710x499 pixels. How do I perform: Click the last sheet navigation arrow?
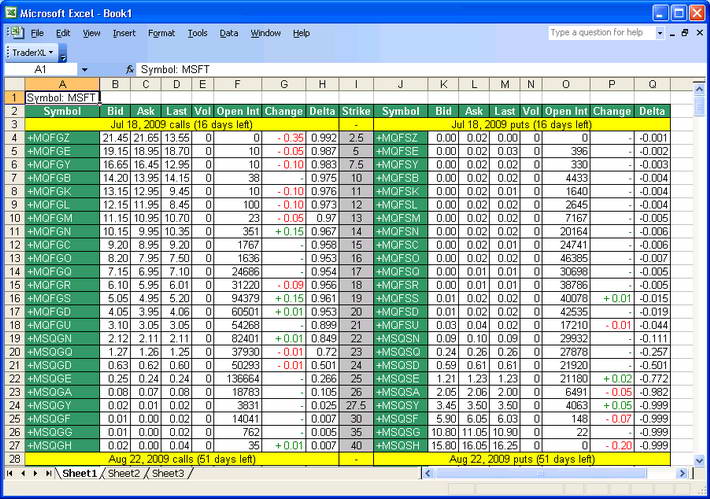(48, 474)
